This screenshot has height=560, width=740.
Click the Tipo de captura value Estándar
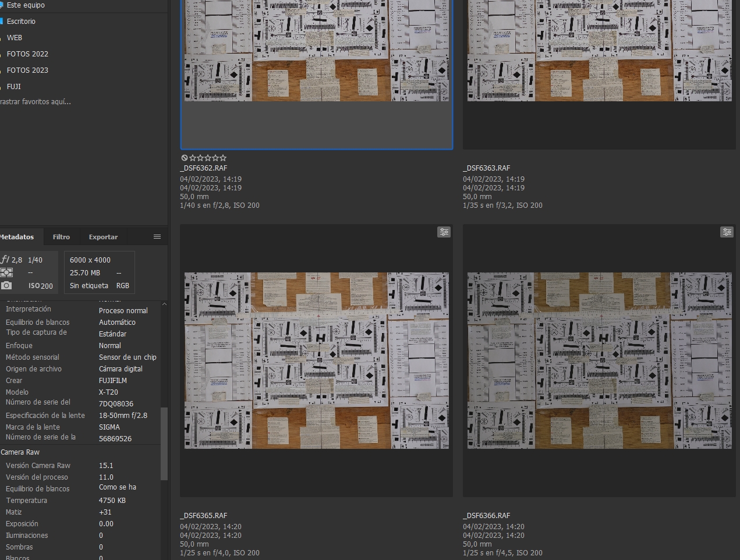point(112,334)
